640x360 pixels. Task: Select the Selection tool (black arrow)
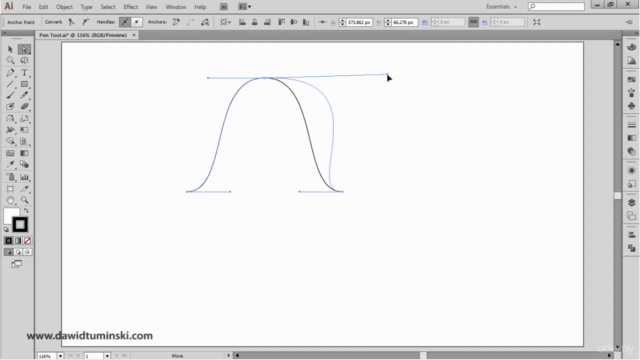(10, 49)
